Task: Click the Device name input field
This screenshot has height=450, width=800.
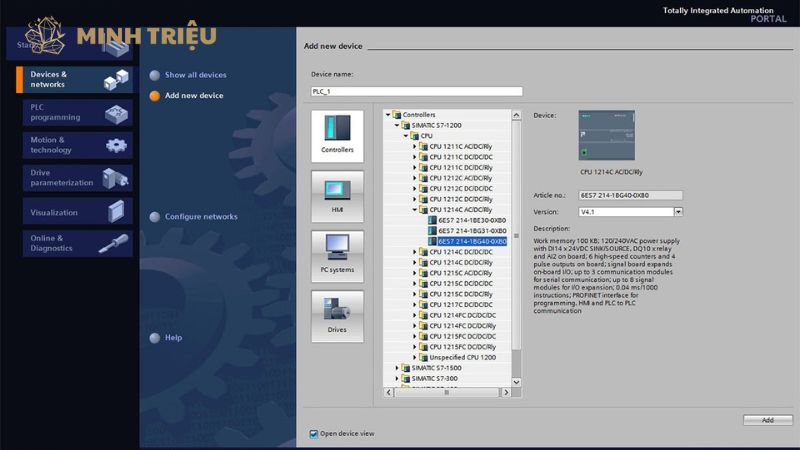Action: tap(416, 91)
